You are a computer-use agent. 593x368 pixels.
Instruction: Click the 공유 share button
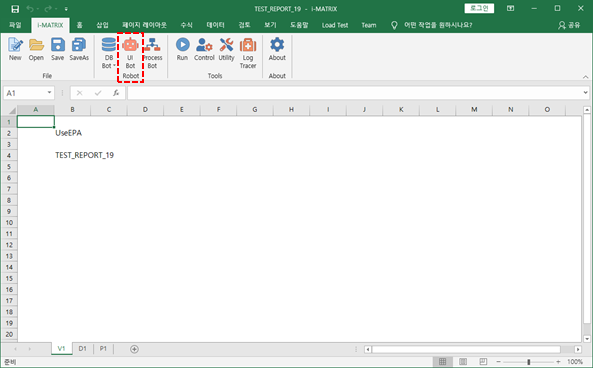tap(569, 25)
